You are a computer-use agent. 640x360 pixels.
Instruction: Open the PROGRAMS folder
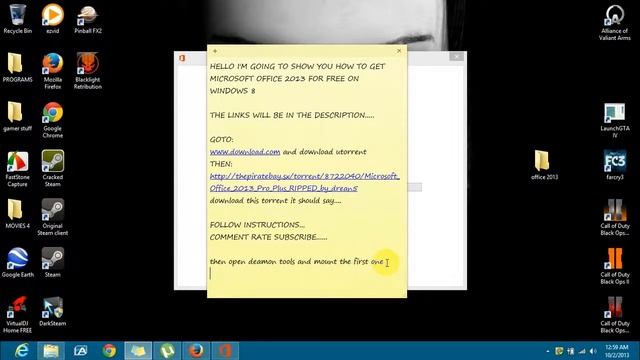(17, 68)
